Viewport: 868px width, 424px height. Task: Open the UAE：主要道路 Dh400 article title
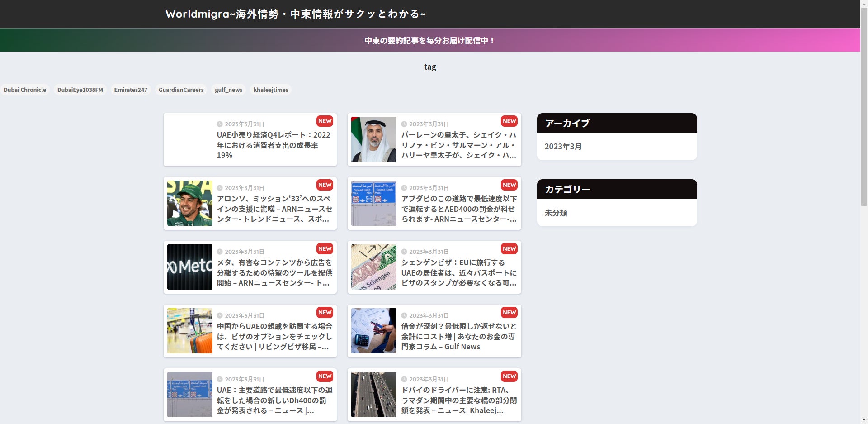point(274,400)
